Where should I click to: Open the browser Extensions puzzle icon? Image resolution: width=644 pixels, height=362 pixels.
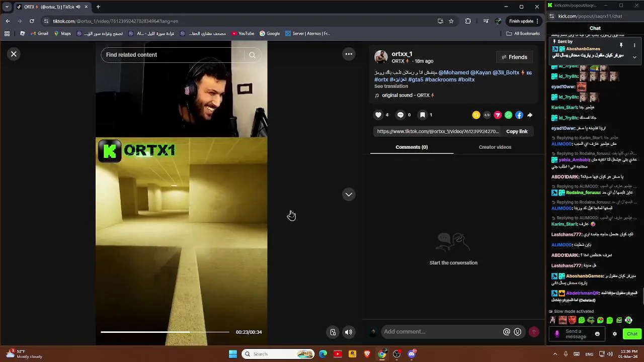[x=468, y=21]
